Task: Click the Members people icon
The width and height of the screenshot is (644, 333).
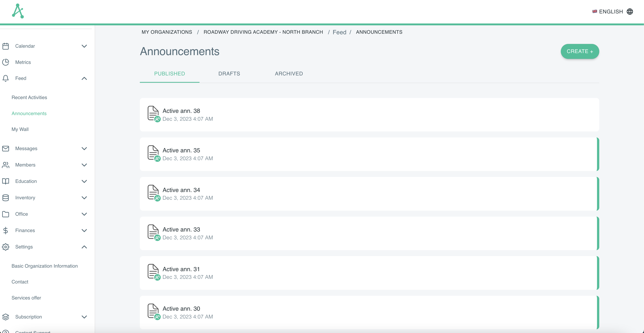Action: 6,165
